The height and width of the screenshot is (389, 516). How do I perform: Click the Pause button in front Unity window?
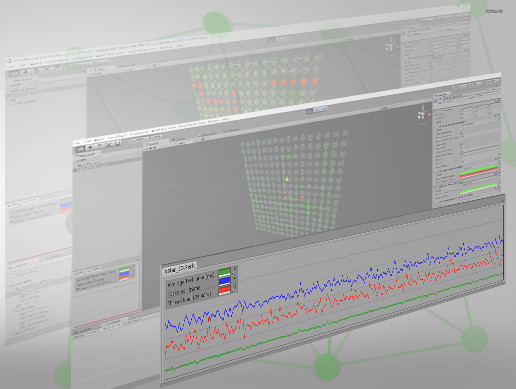[x=317, y=110]
